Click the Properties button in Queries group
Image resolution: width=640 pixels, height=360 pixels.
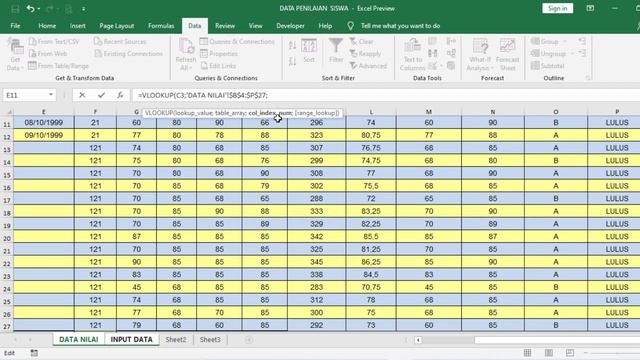tap(219, 53)
